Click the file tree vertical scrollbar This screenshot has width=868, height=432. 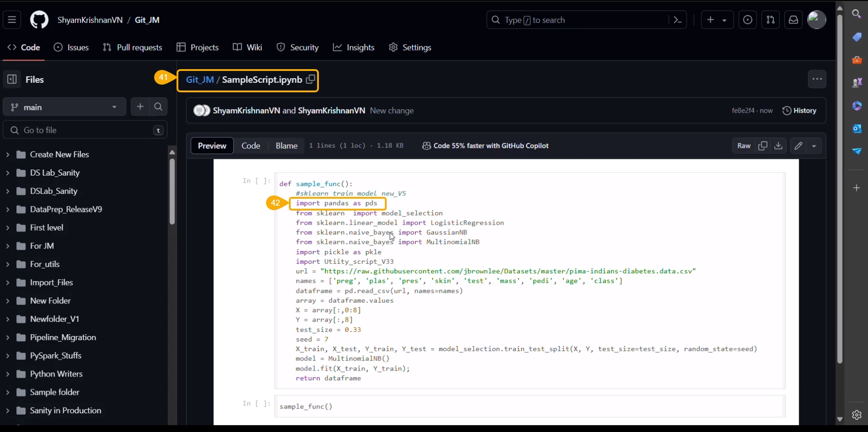coord(172,191)
